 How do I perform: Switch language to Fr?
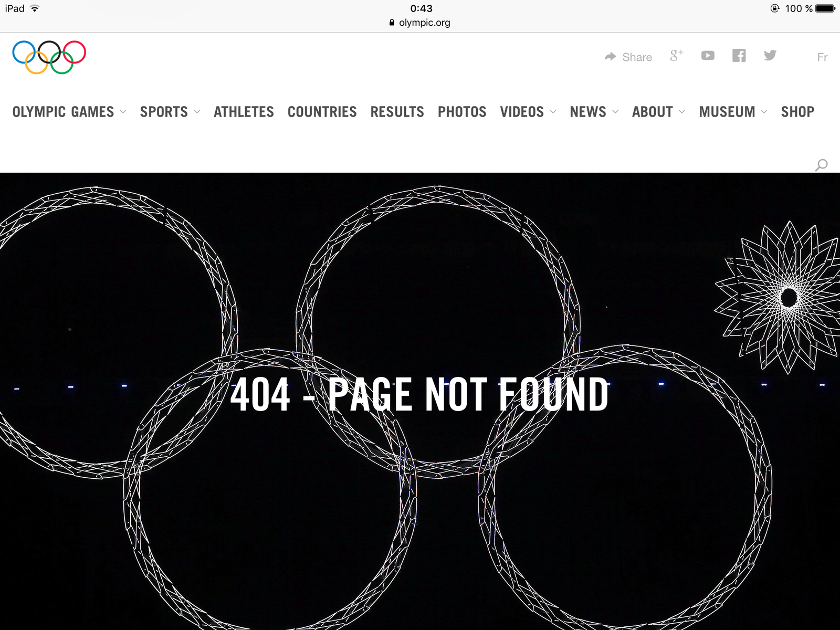822,57
